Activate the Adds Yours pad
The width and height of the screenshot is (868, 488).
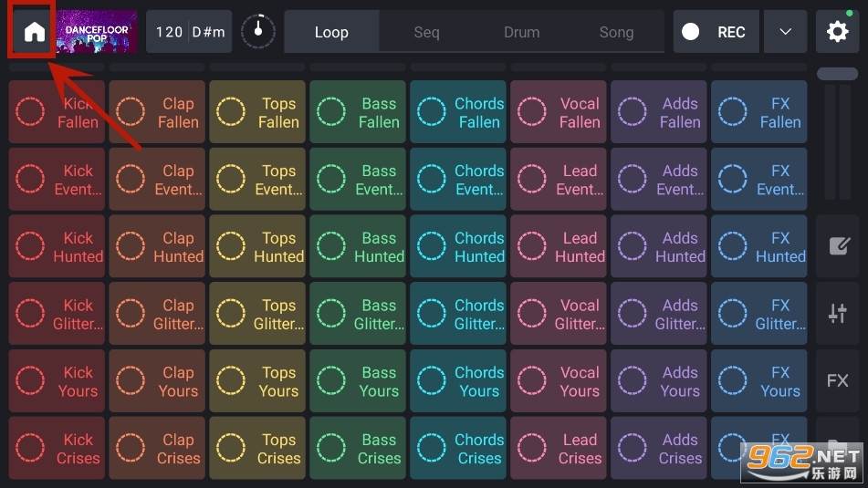tap(659, 380)
